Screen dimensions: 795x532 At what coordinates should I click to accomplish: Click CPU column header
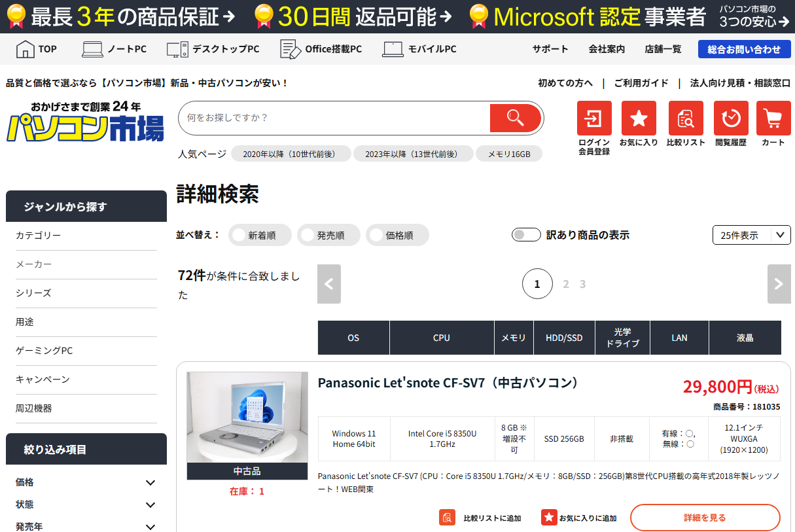(442, 338)
